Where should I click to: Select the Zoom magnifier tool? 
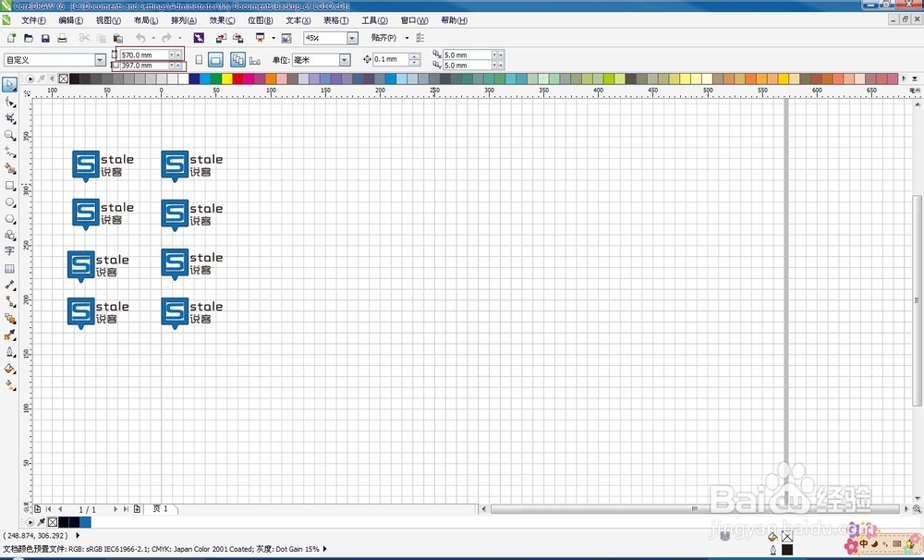(9, 135)
